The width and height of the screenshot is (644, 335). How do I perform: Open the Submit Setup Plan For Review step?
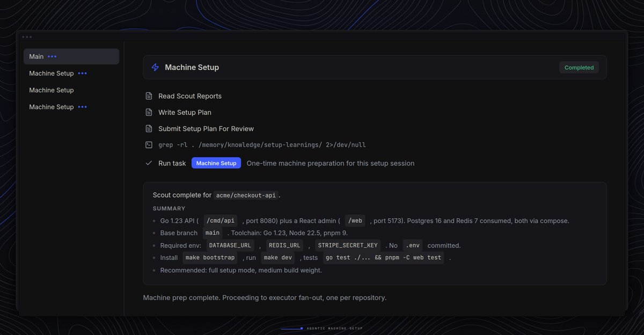206,129
